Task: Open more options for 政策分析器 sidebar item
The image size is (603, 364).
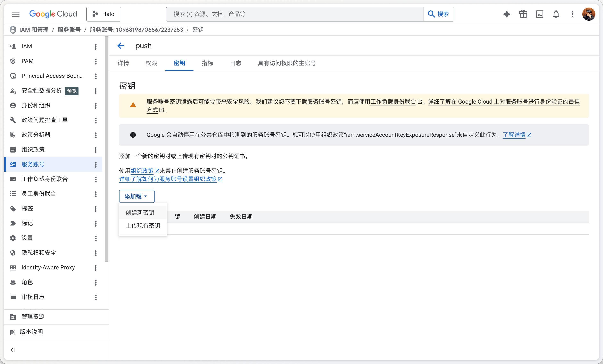Action: (x=96, y=135)
